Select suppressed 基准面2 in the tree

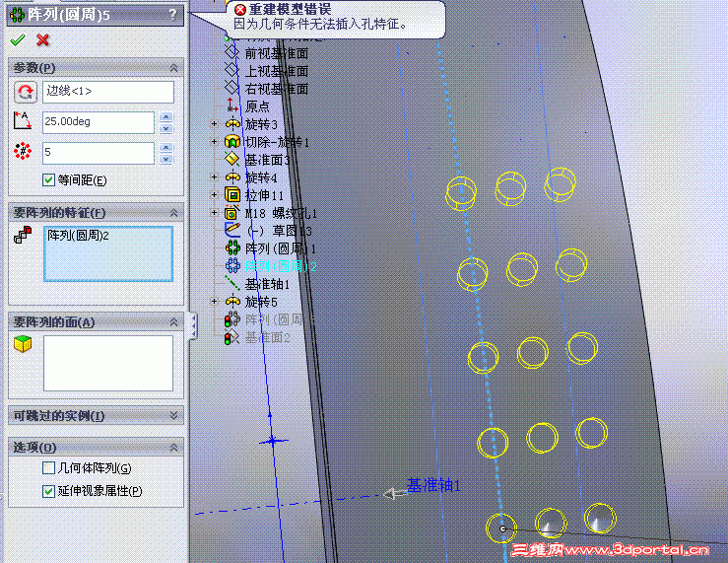tap(267, 338)
